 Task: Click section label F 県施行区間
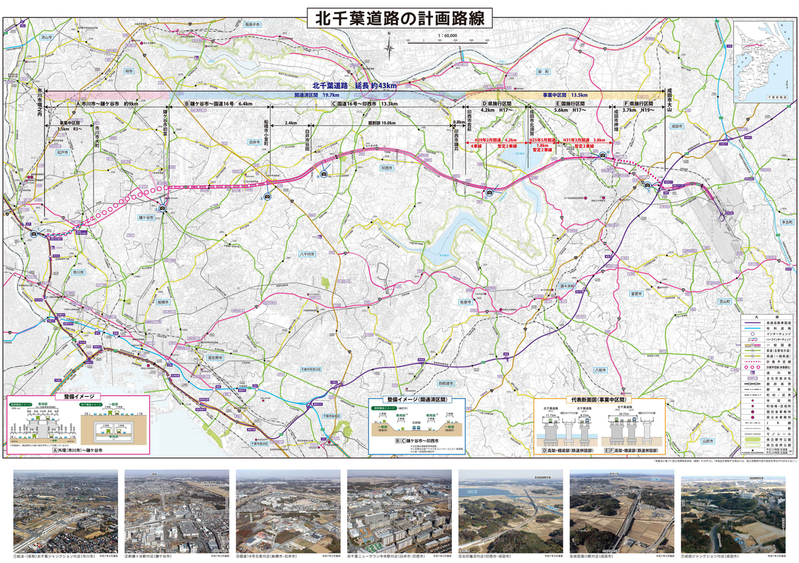pos(638,103)
